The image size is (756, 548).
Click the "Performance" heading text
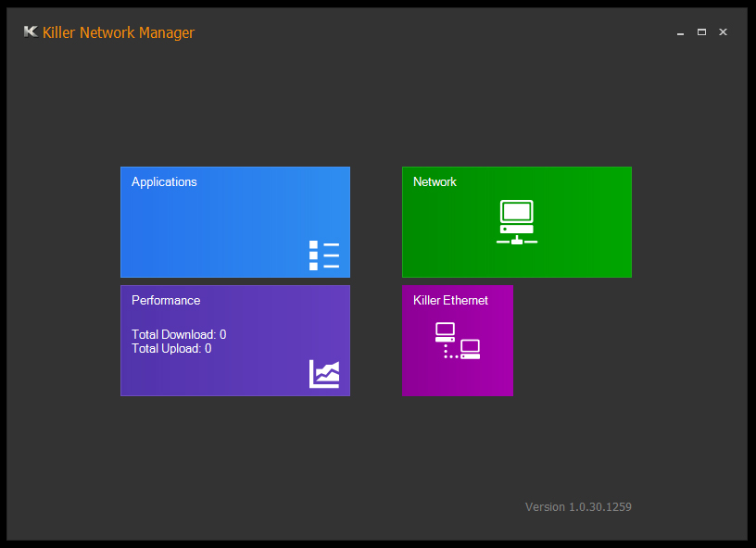tap(166, 301)
